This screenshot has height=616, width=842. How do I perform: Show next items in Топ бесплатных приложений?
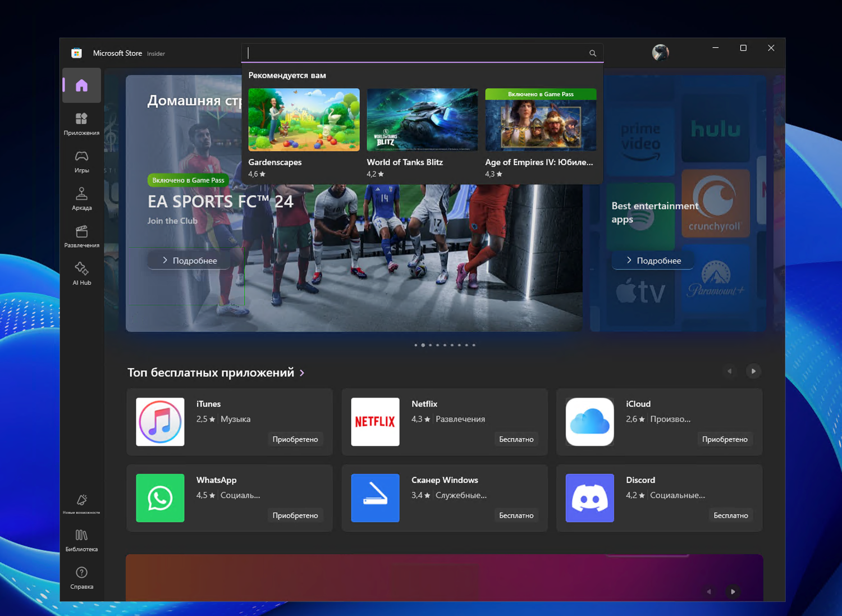(x=753, y=371)
